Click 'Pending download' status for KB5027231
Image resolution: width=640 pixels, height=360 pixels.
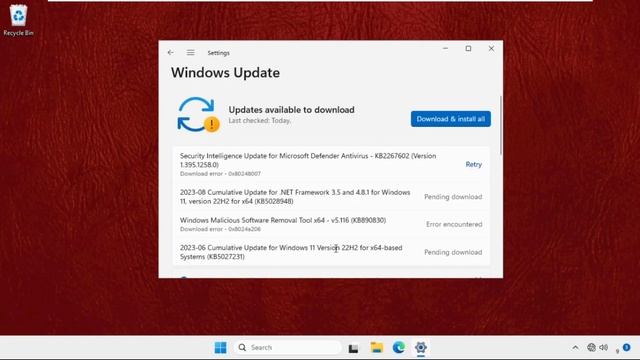453,252
